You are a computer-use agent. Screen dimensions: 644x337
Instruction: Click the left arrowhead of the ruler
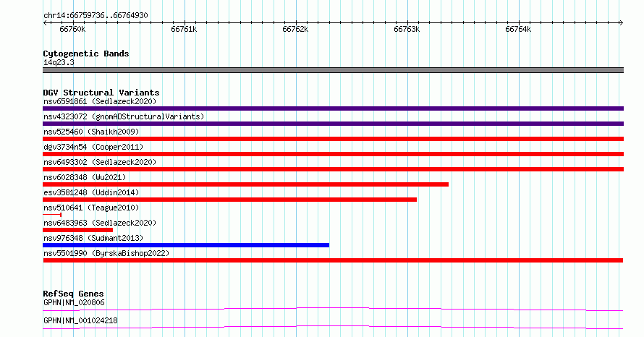pyautogui.click(x=45, y=23)
